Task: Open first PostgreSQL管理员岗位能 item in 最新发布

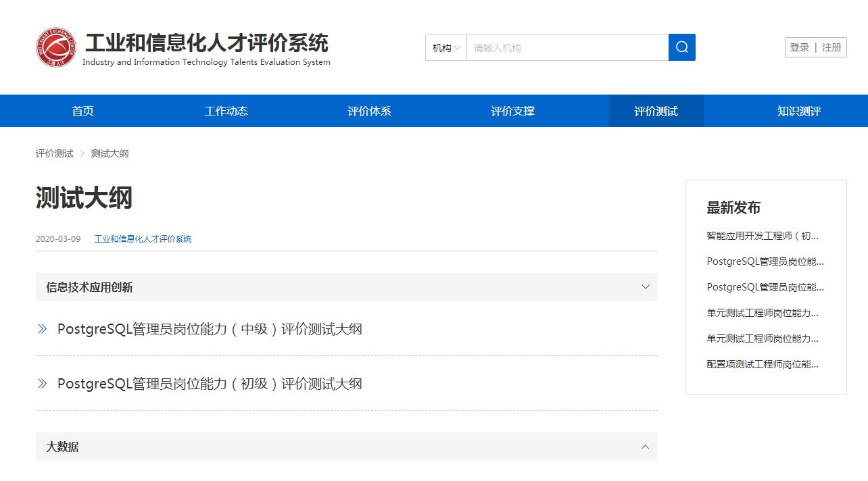Action: tap(765, 261)
